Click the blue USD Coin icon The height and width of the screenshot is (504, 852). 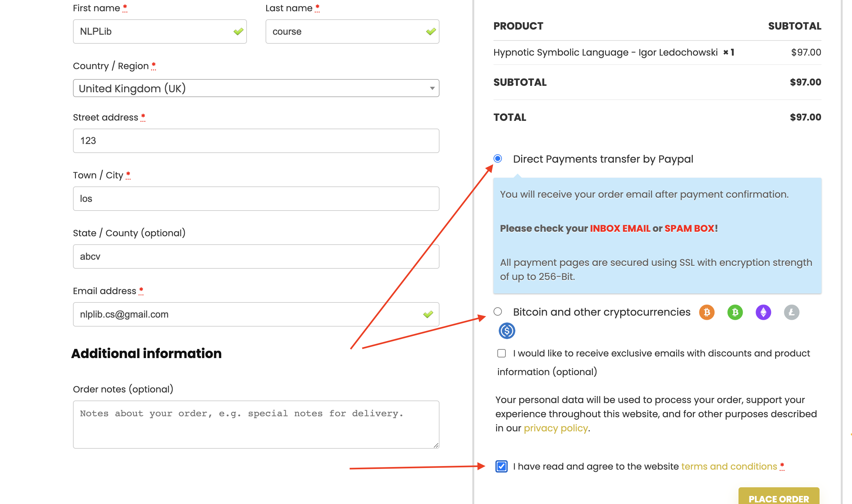click(x=506, y=331)
